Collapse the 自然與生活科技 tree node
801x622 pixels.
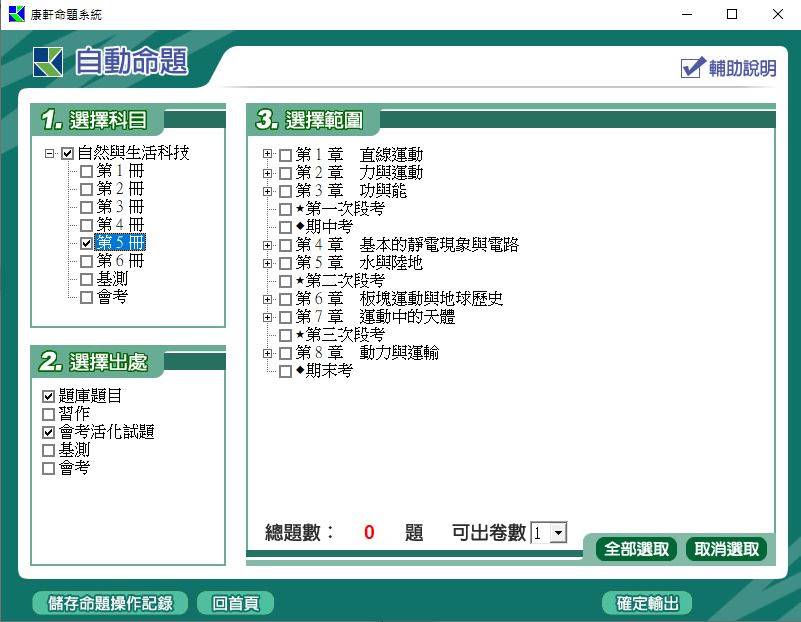[49, 153]
